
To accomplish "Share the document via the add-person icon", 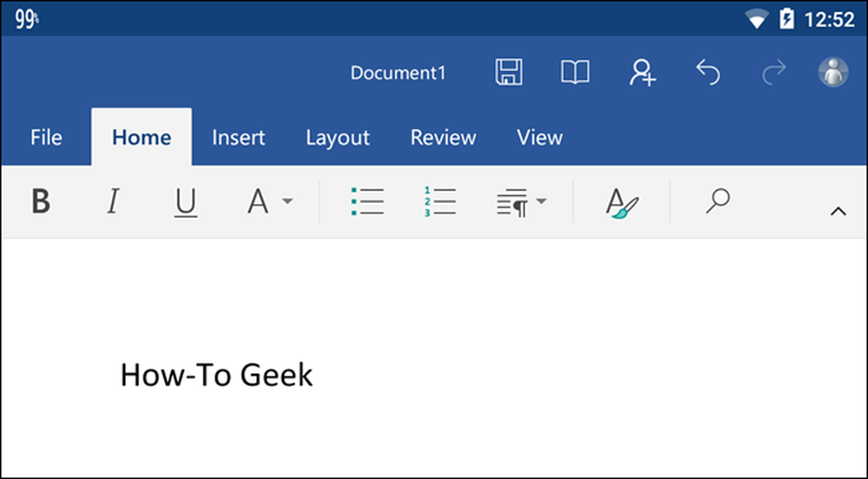I will click(642, 73).
